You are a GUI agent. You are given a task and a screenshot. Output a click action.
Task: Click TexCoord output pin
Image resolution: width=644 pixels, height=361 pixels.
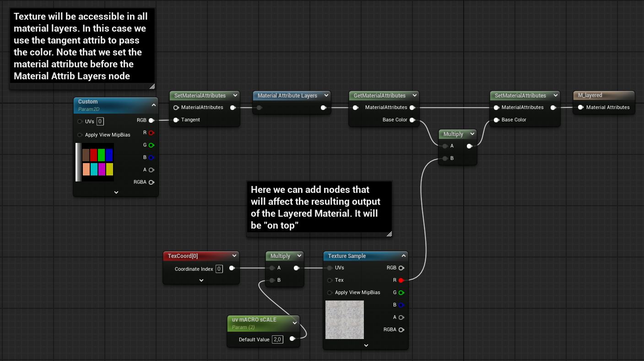tap(232, 268)
